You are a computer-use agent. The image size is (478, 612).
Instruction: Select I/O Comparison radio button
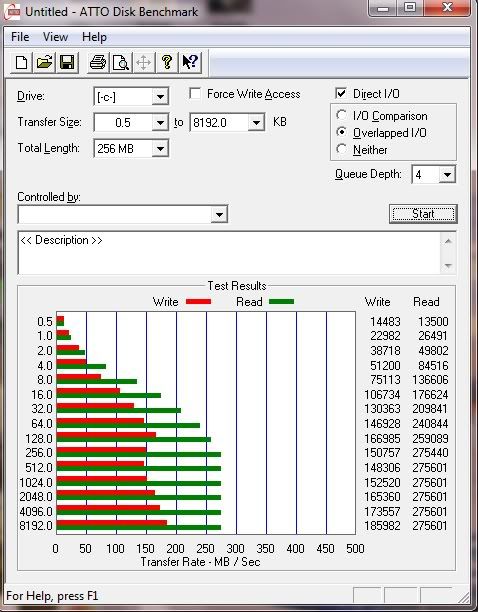point(341,115)
